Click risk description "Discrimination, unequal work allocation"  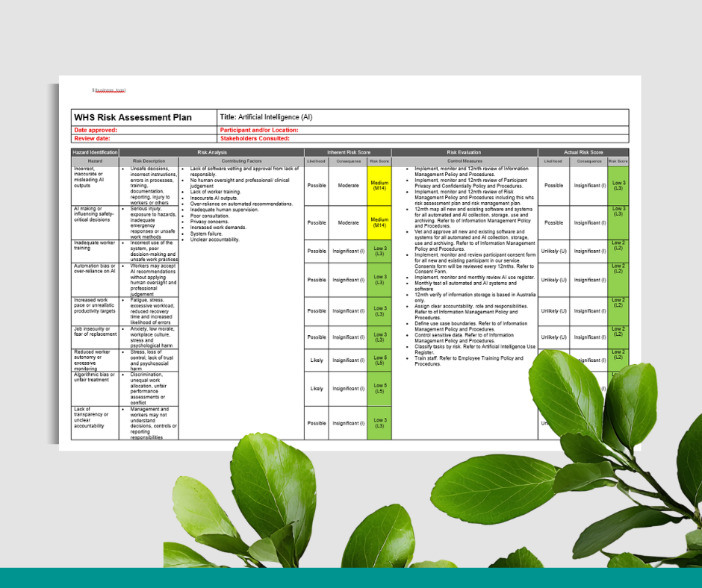pyautogui.click(x=148, y=389)
